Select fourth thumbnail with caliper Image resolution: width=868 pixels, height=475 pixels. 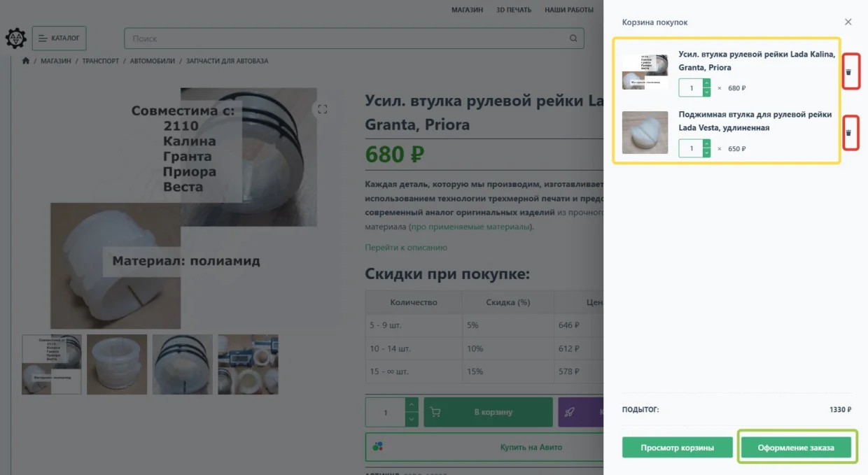click(x=248, y=364)
